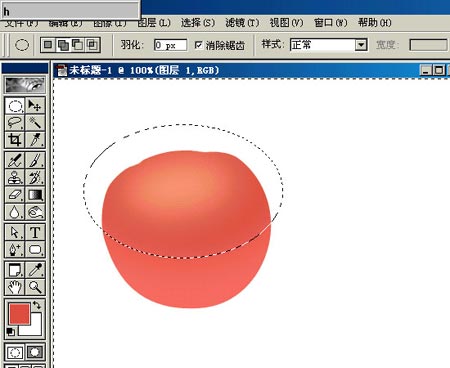Screen dimensions: 450x368
Task: Select the Blur tool
Action: (x=15, y=212)
